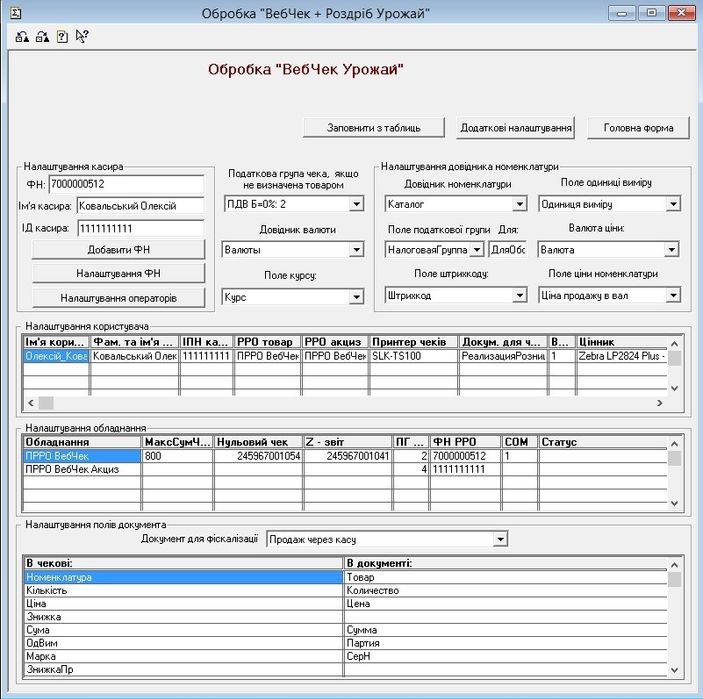Screen dimensions: 703x699
Task: Select the ПРРО ВебЧек Акциз equipment row
Action: (82, 469)
